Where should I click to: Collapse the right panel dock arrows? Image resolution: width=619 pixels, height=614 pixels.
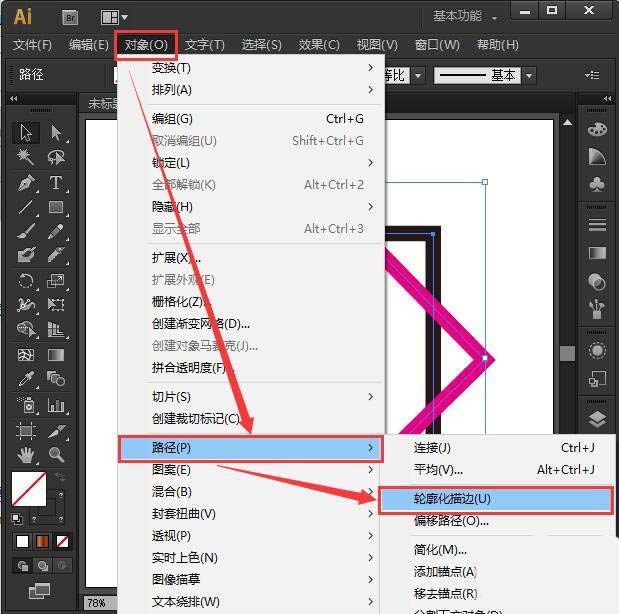click(x=607, y=98)
